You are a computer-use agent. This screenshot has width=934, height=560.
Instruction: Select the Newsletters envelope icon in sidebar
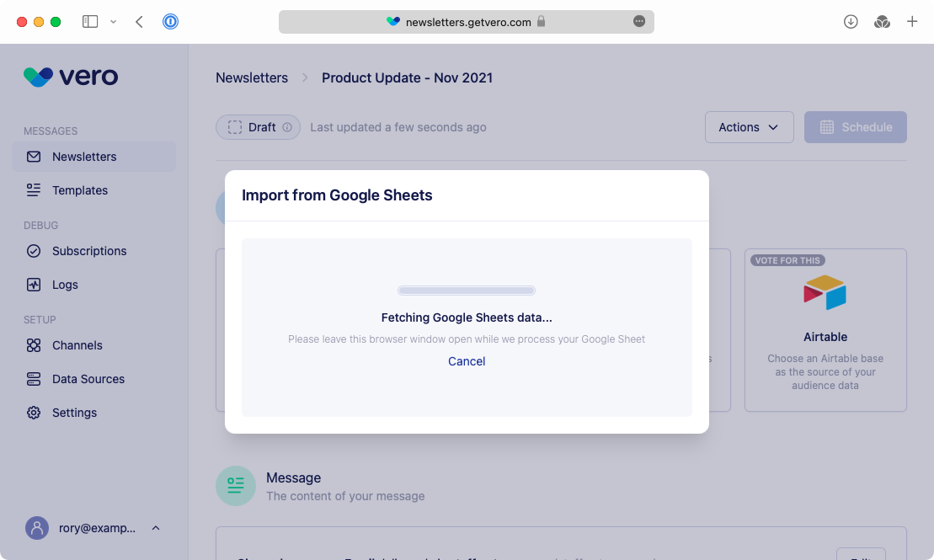click(33, 156)
